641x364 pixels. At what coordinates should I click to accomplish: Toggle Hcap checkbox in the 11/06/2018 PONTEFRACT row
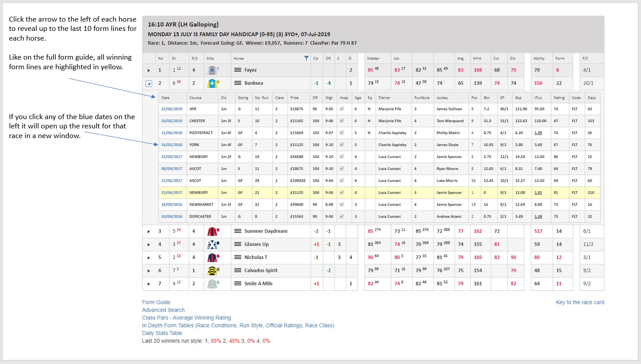(341, 133)
